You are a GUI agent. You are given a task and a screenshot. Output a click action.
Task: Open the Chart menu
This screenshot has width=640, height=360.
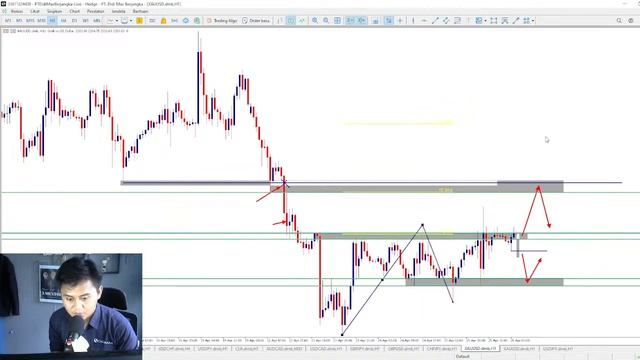pyautogui.click(x=74, y=11)
